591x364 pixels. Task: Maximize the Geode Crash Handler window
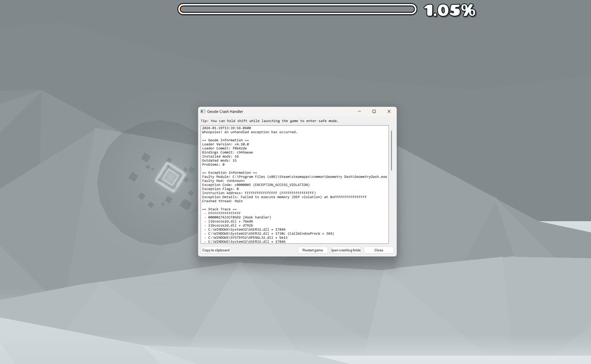[374, 112]
